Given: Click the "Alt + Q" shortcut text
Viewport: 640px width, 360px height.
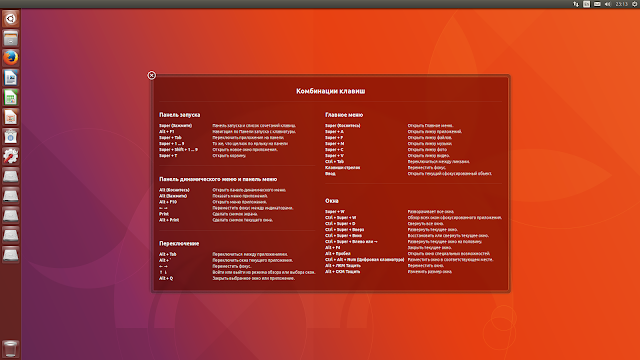Looking at the screenshot, I should pyautogui.click(x=166, y=278).
